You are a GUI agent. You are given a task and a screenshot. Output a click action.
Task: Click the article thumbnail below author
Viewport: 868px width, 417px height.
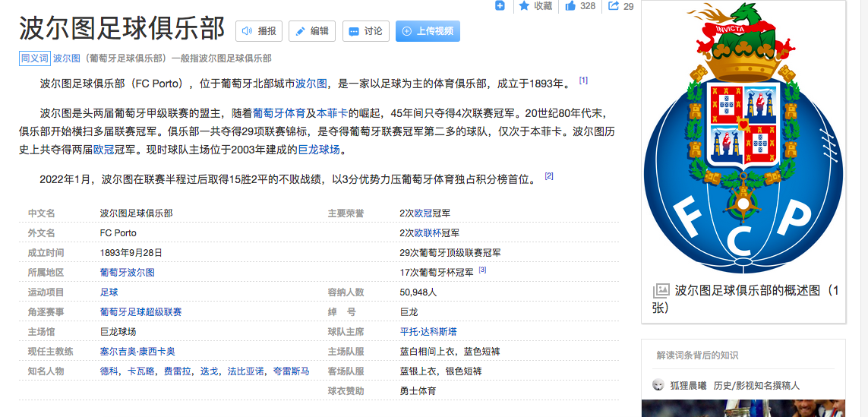point(743,408)
